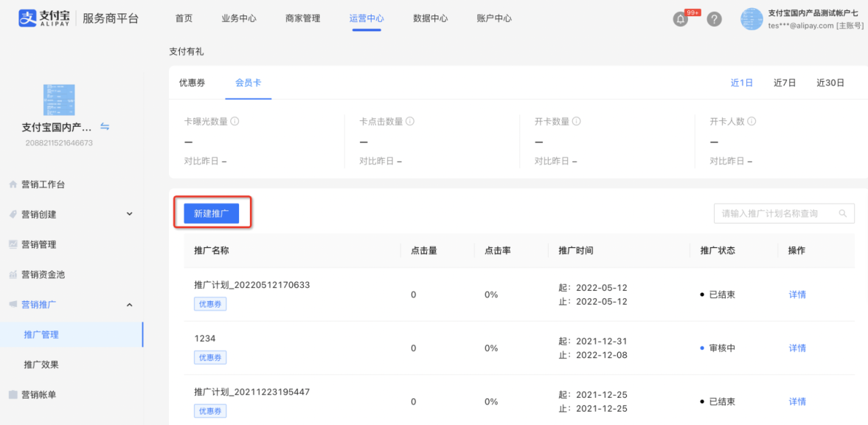Image resolution: width=868 pixels, height=425 pixels.
Task: Click the 营销资金池 icon
Action: tap(13, 274)
